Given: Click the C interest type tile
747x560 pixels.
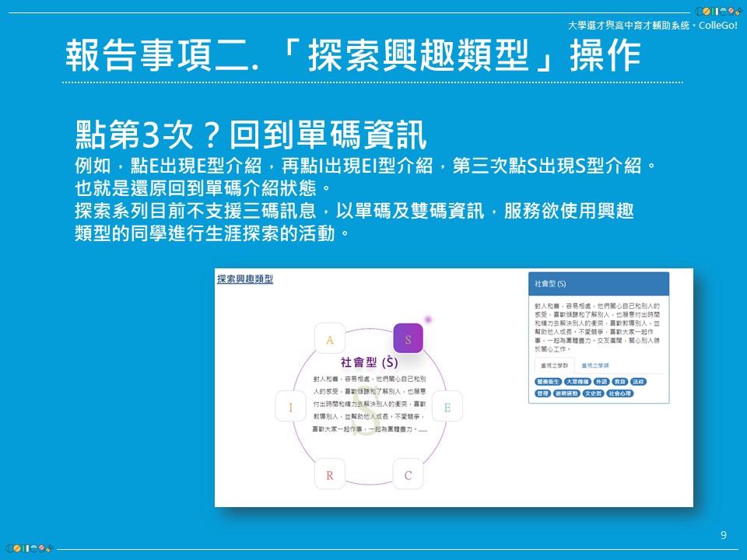Looking at the screenshot, I should coord(408,474).
